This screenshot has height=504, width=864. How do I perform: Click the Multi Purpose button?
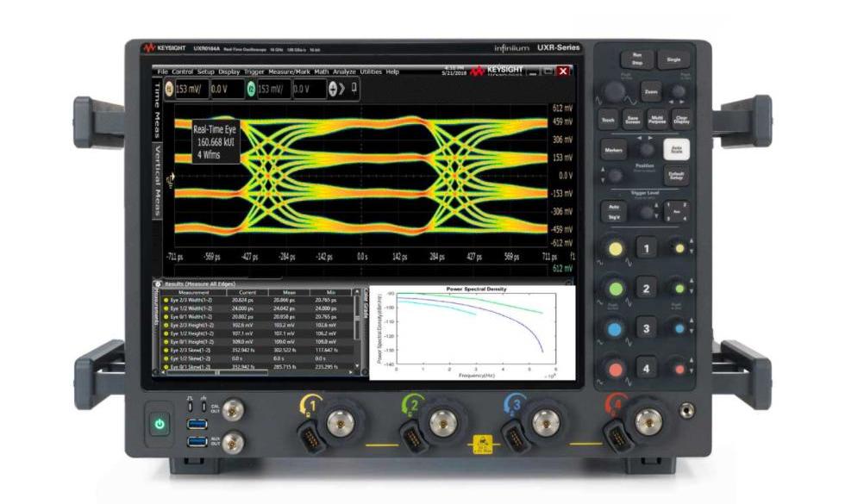[657, 120]
